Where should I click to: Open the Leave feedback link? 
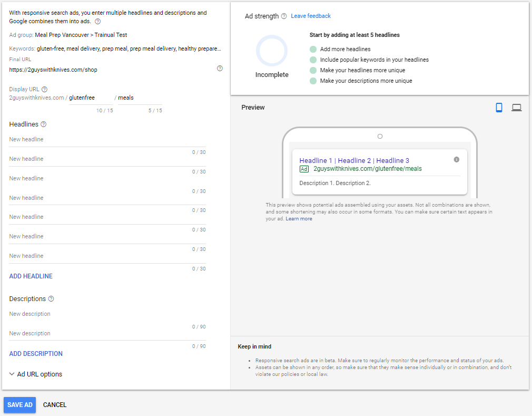click(311, 16)
